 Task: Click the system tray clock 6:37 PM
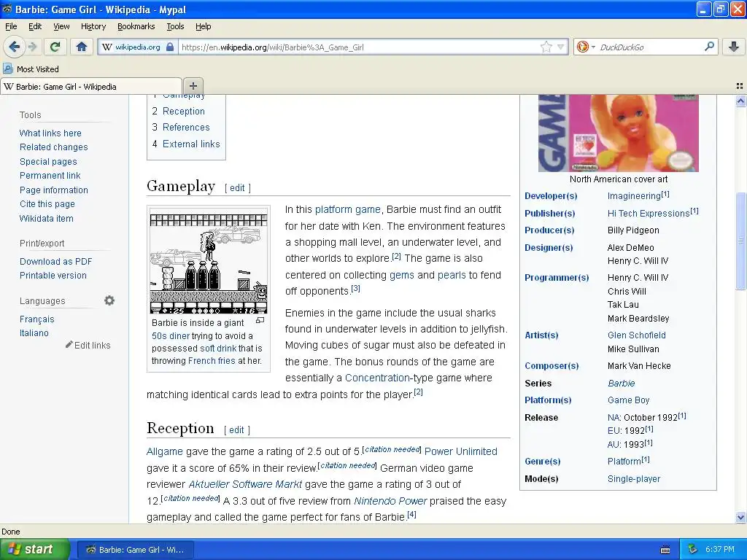[719, 549]
